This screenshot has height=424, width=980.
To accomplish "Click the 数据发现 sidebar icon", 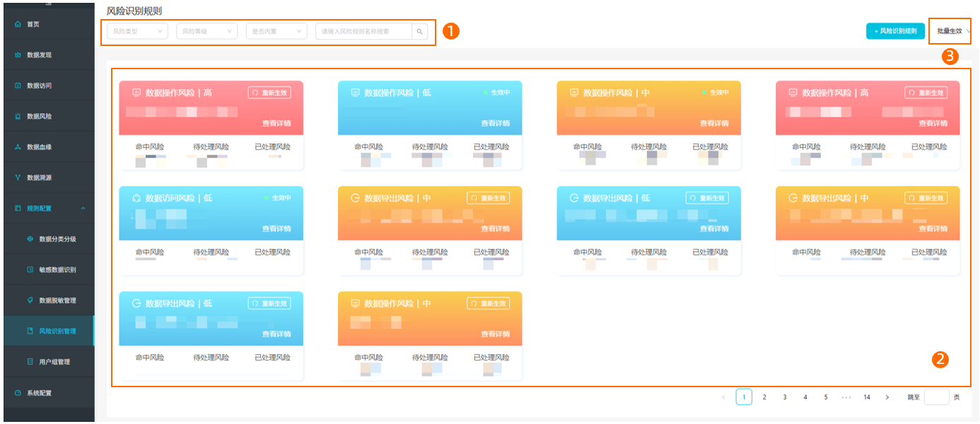I will (x=18, y=55).
